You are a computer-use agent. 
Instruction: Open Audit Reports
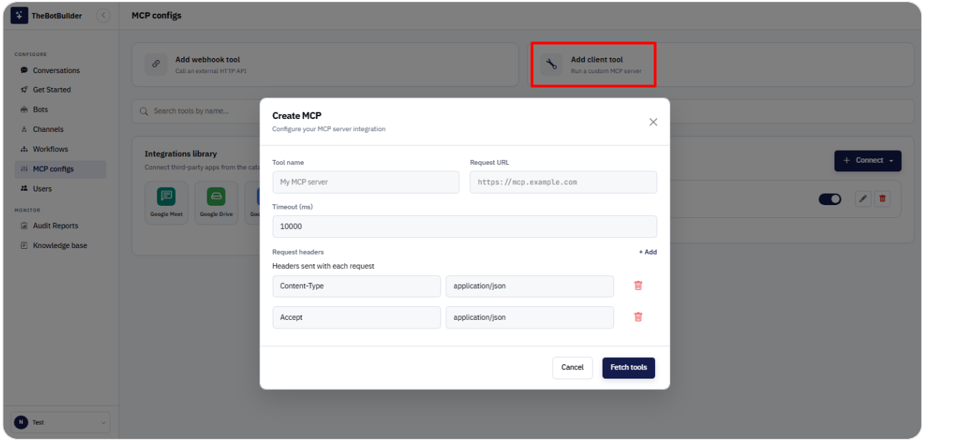(60, 226)
